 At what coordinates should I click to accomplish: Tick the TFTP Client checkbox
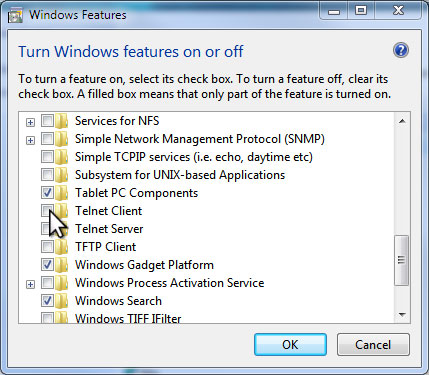[47, 247]
